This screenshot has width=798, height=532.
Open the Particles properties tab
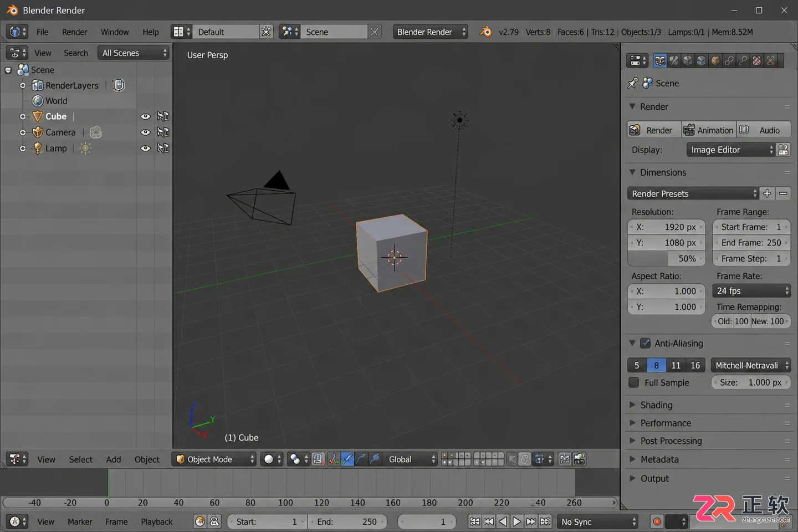pos(771,61)
